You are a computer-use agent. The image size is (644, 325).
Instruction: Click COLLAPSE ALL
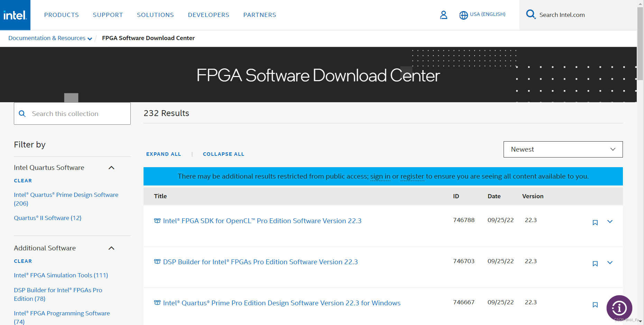coord(223,154)
